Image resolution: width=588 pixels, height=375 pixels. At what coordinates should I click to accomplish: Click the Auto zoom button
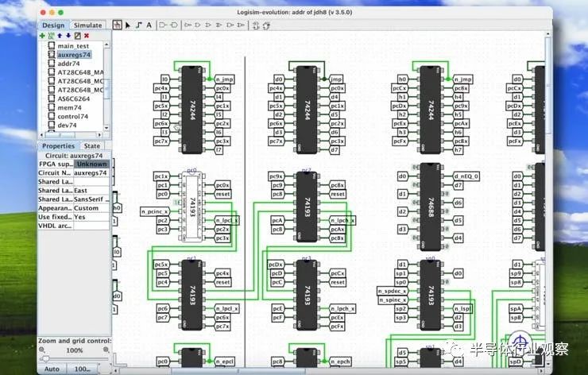(x=52, y=369)
